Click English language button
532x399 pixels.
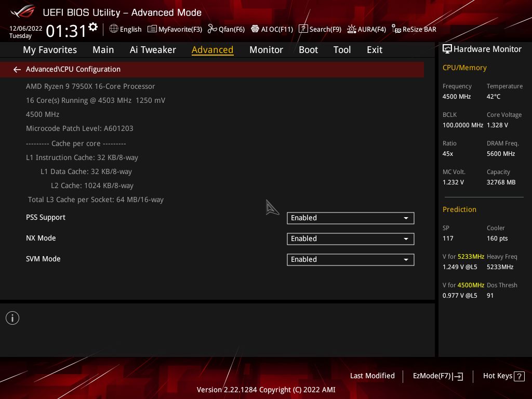126,29
